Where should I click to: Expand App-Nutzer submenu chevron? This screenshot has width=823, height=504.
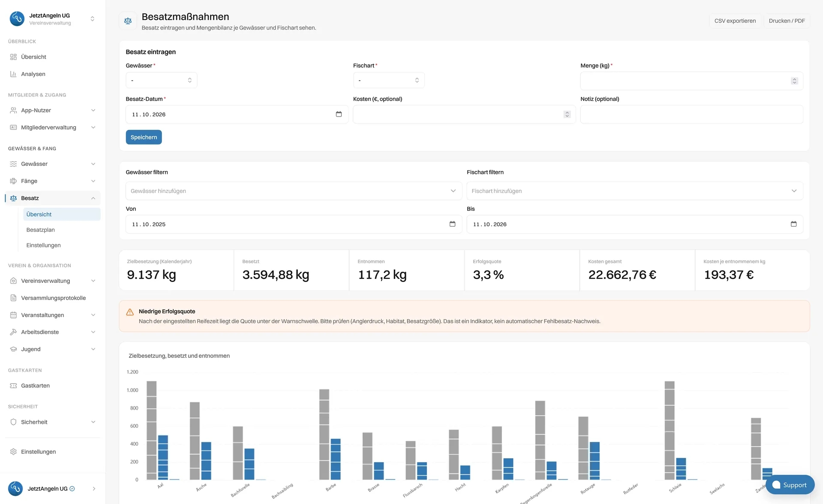[x=93, y=111]
